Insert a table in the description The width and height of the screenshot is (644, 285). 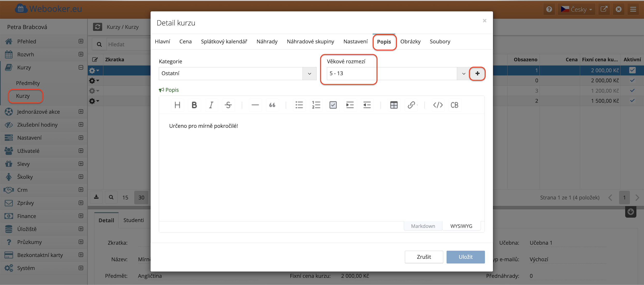[x=394, y=105]
